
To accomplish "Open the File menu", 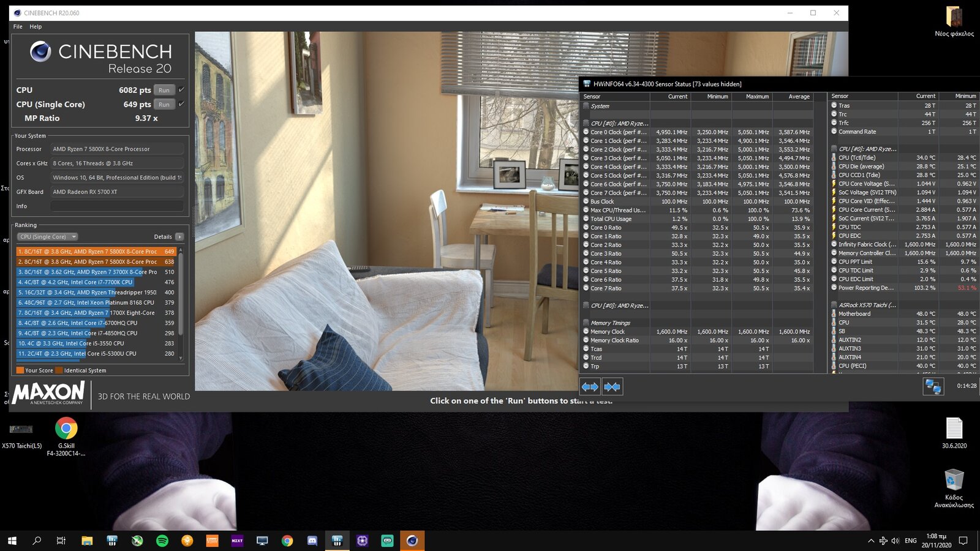I will pyautogui.click(x=18, y=26).
